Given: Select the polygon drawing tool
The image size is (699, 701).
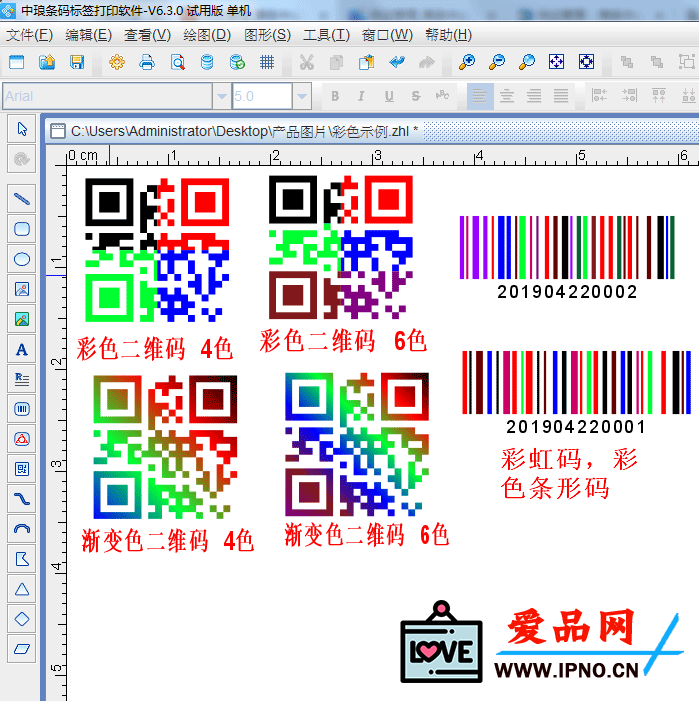Looking at the screenshot, I should coord(21,559).
